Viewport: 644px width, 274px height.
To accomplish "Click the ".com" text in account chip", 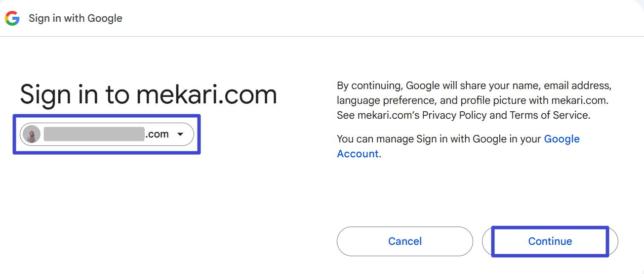I will click(x=157, y=134).
